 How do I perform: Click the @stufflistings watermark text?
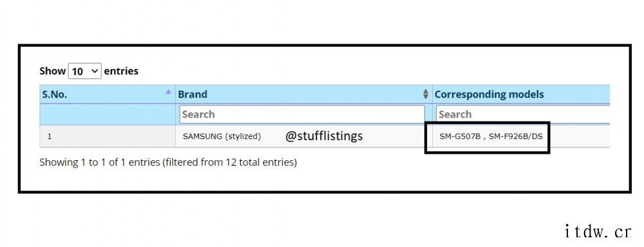[324, 136]
